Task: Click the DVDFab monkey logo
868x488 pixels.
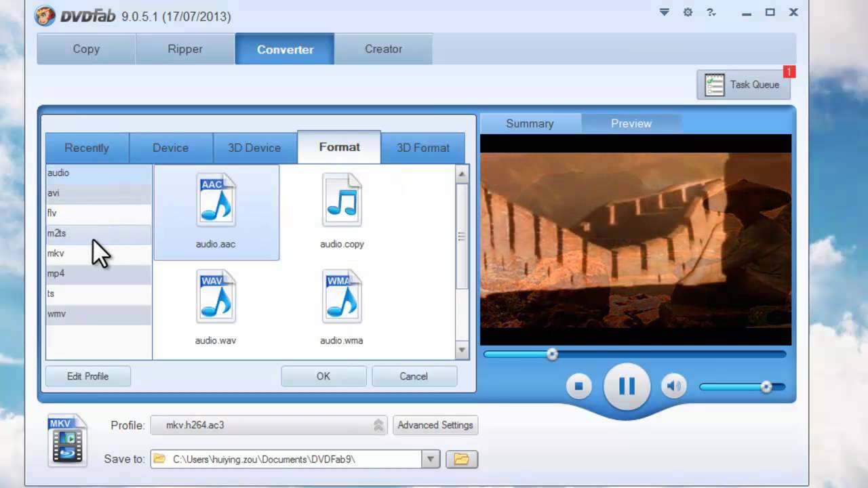Action: (46, 14)
